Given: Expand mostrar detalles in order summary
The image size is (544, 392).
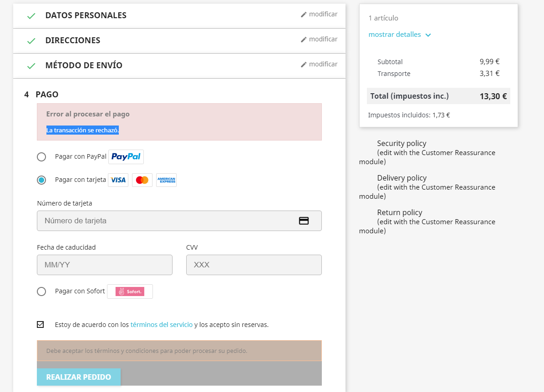Looking at the screenshot, I should [400, 35].
